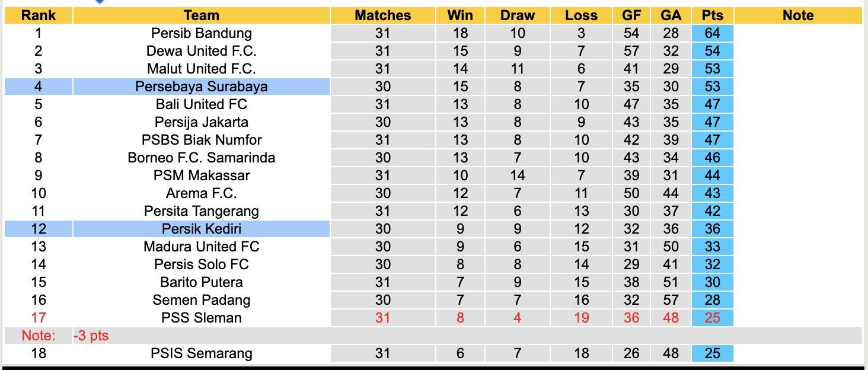This screenshot has height=370, width=868.
Task: Select the highlighted Persebaya Surabaya row
Action: click(201, 87)
